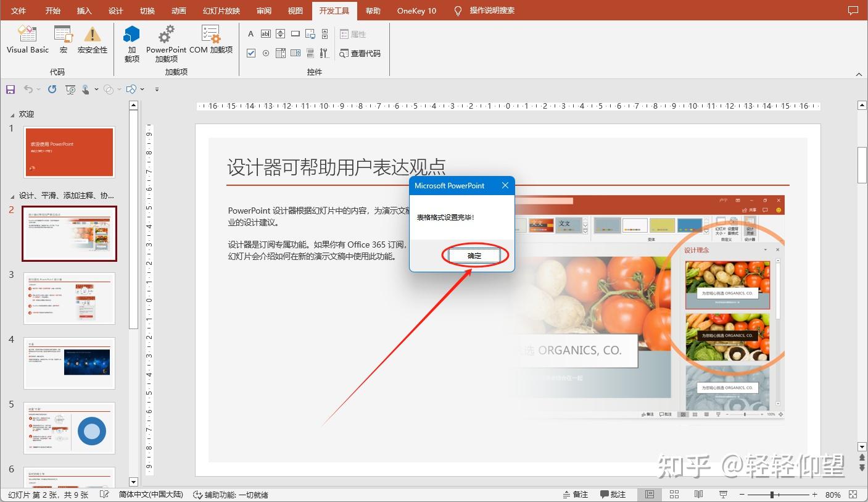This screenshot has width=868, height=502.
Task: Collapse the ribbon with the chevron
Action: tap(859, 74)
